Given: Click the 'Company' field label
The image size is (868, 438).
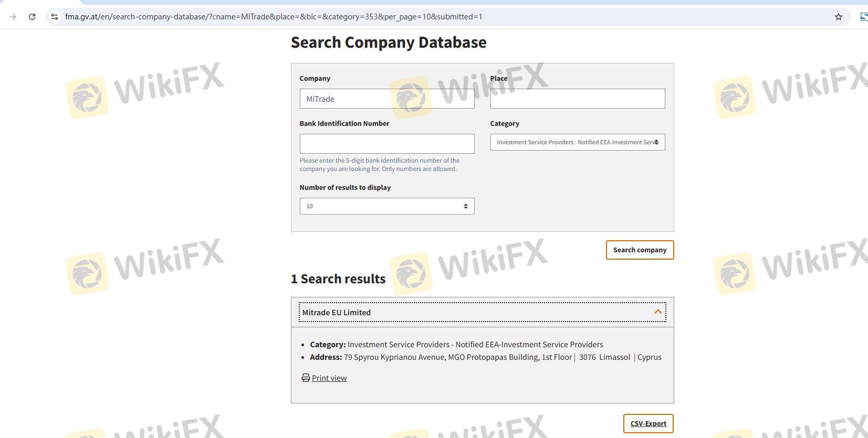Looking at the screenshot, I should coord(315,79).
